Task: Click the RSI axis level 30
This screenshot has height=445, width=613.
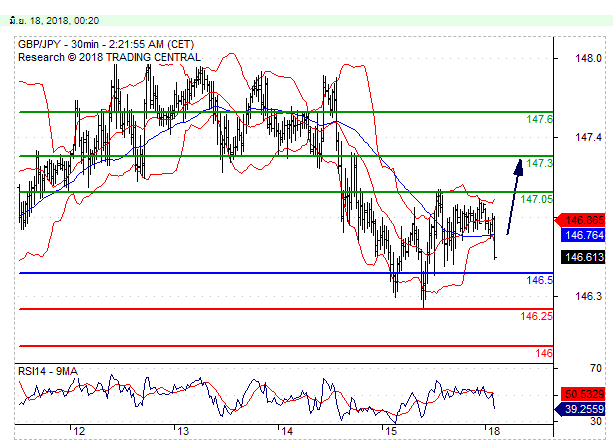Action: pyautogui.click(x=596, y=421)
